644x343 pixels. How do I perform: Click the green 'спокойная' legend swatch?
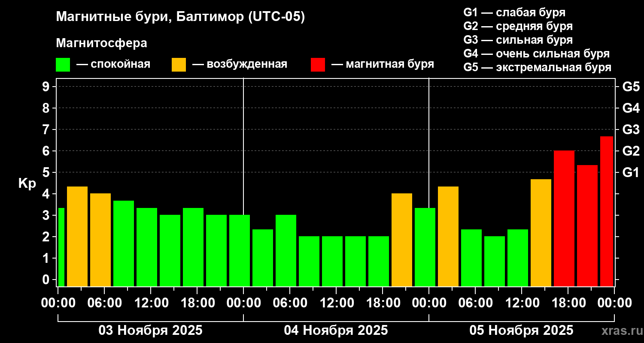coord(63,65)
